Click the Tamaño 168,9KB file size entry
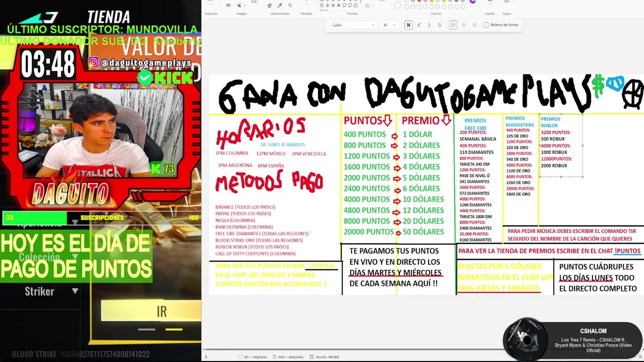The height and width of the screenshot is (362, 644). (x=324, y=357)
